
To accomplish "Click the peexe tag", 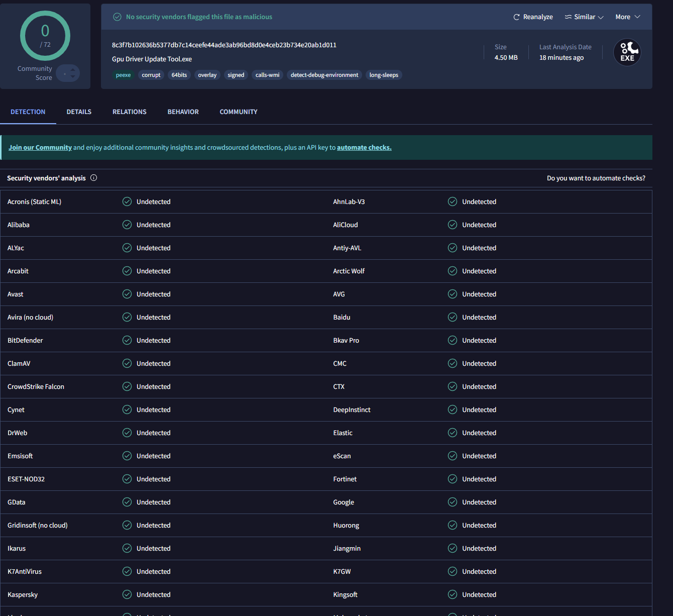I will coord(123,75).
